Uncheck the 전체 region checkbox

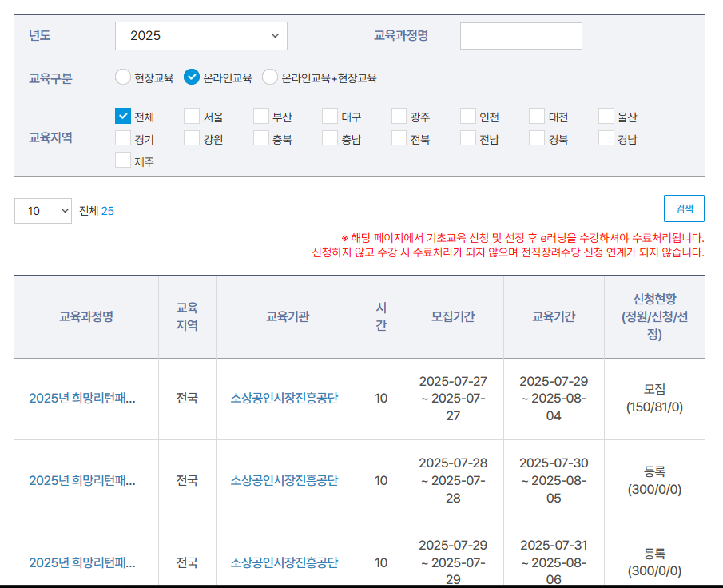pyautogui.click(x=121, y=115)
